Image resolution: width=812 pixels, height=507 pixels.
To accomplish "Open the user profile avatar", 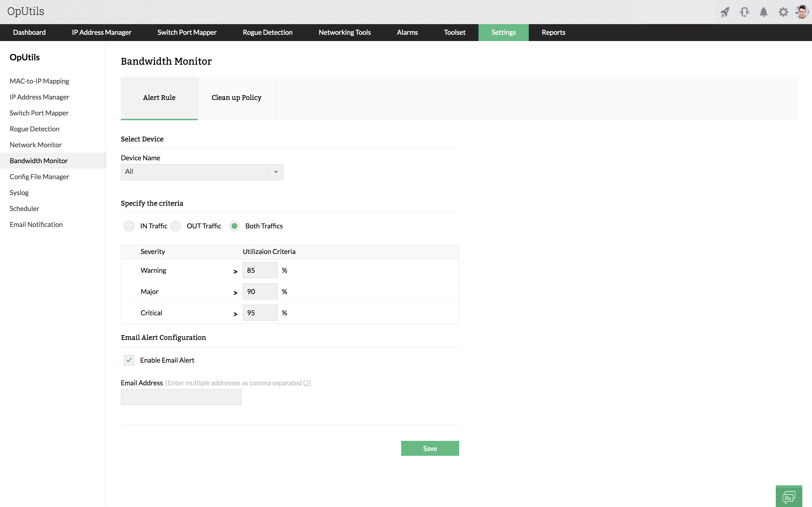I will click(802, 12).
